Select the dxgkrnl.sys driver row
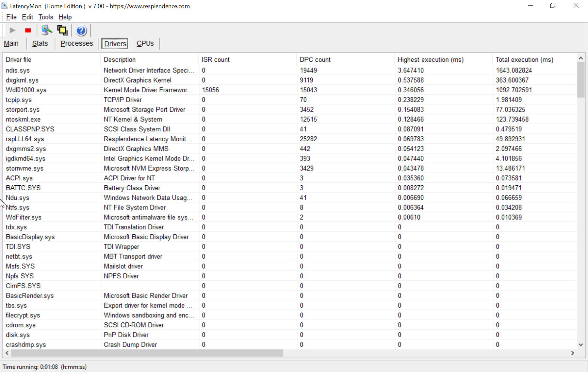The height and width of the screenshot is (372, 588). tap(290, 80)
